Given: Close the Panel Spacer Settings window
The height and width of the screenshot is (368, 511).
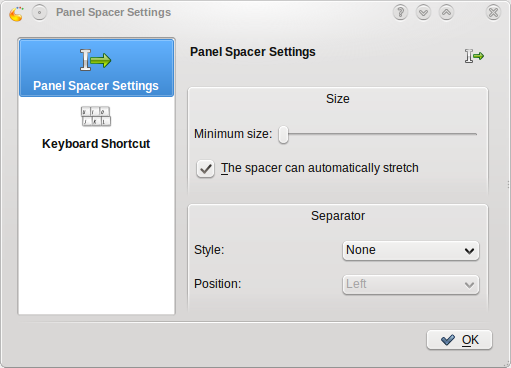Looking at the screenshot, I should [x=493, y=13].
